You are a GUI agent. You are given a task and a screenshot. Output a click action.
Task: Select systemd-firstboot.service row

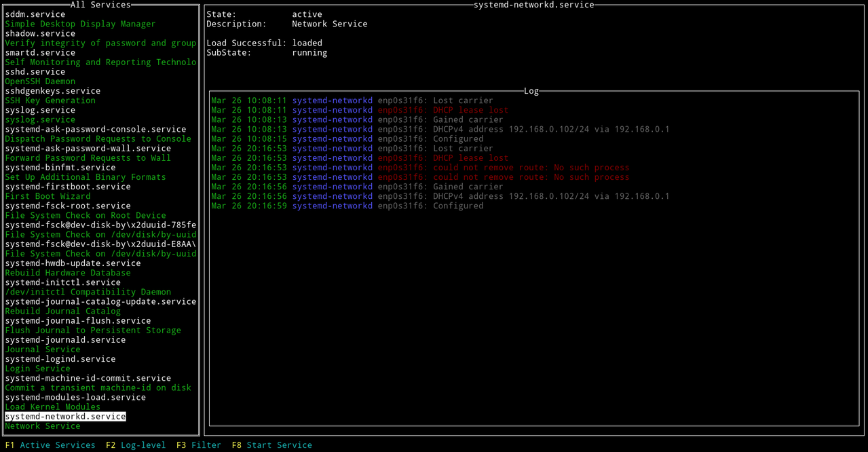[x=68, y=186]
